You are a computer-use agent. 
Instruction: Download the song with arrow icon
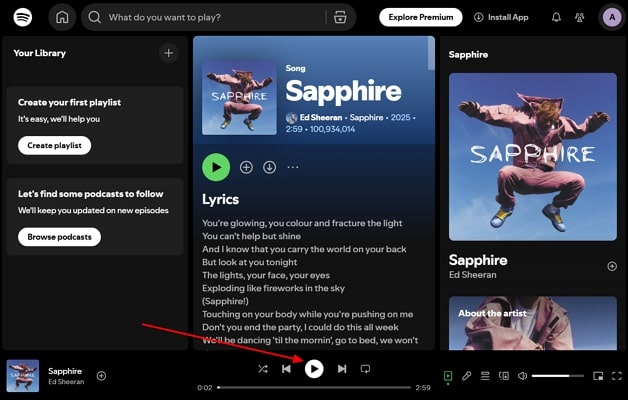(269, 167)
